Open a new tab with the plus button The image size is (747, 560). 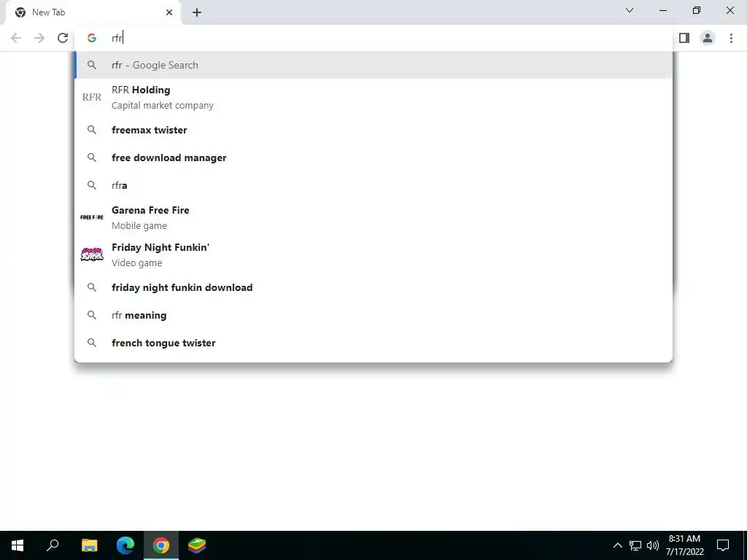click(197, 12)
